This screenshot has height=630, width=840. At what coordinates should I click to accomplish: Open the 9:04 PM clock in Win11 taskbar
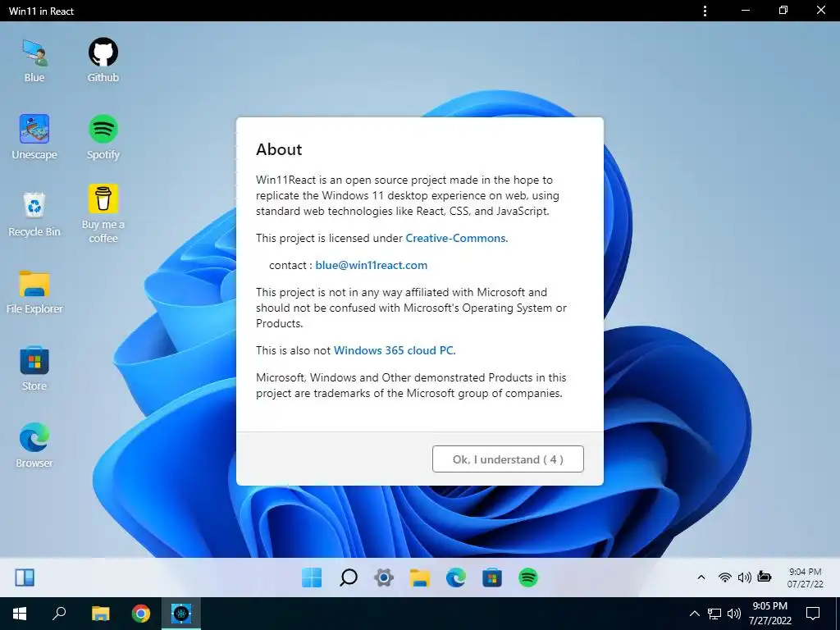806,577
